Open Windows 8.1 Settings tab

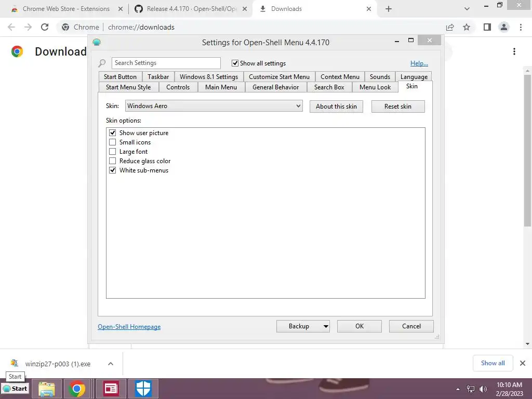point(209,77)
